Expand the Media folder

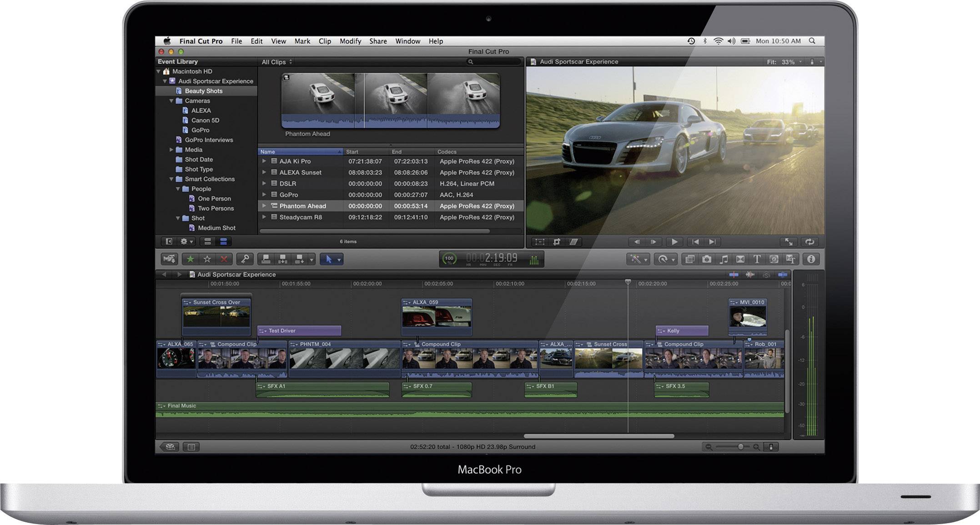(x=171, y=150)
